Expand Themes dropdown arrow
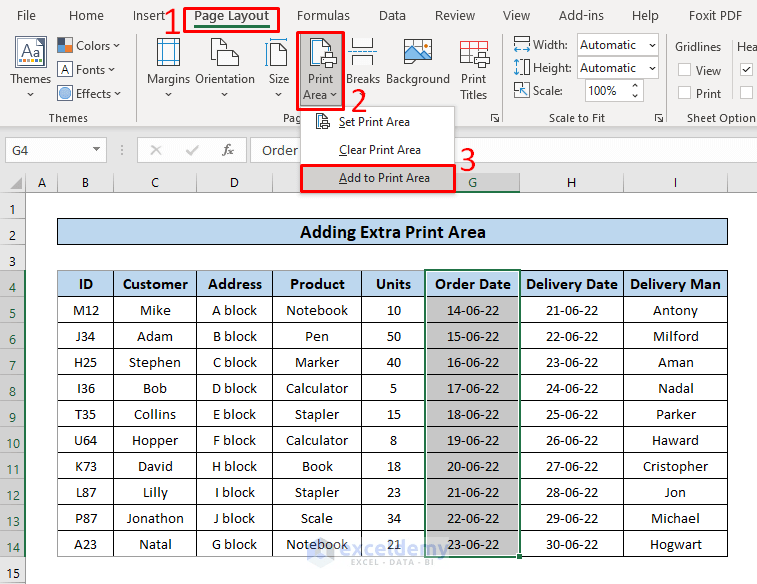 30,95
